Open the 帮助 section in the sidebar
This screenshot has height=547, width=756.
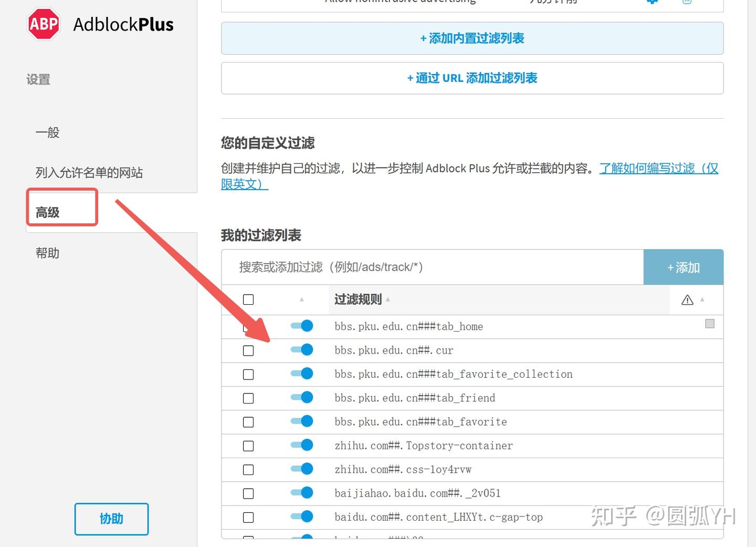click(47, 253)
